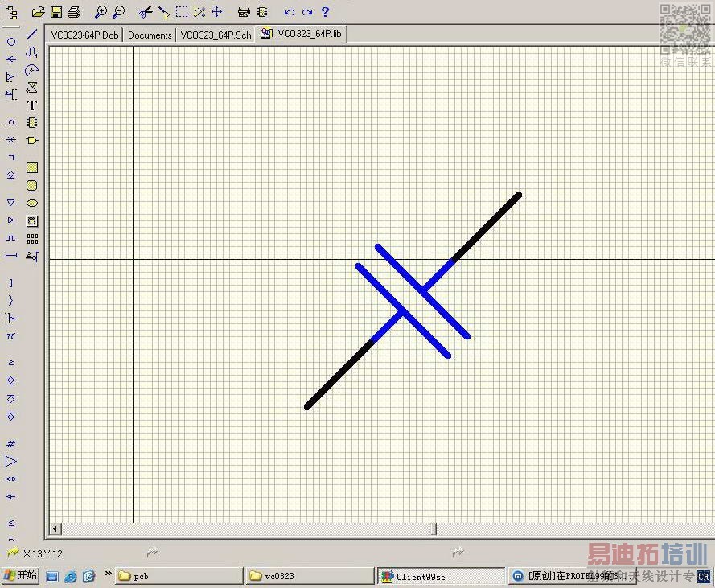
Task: Open the drawing tools toolbar icon
Action: [244, 12]
